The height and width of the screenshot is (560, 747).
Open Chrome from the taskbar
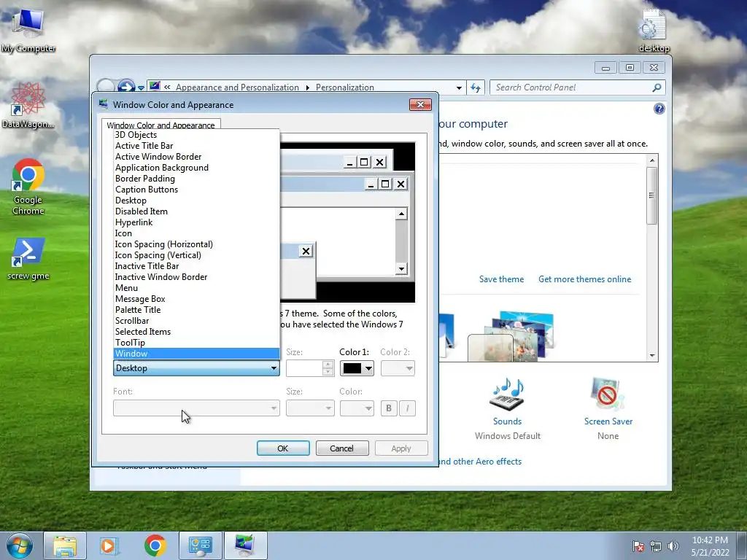(155, 545)
